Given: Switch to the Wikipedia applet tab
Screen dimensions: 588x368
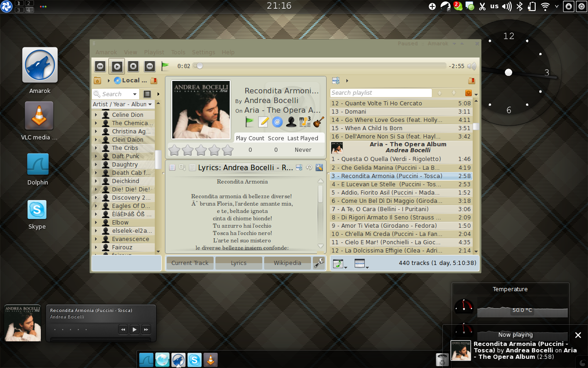Looking at the screenshot, I should click(x=287, y=263).
